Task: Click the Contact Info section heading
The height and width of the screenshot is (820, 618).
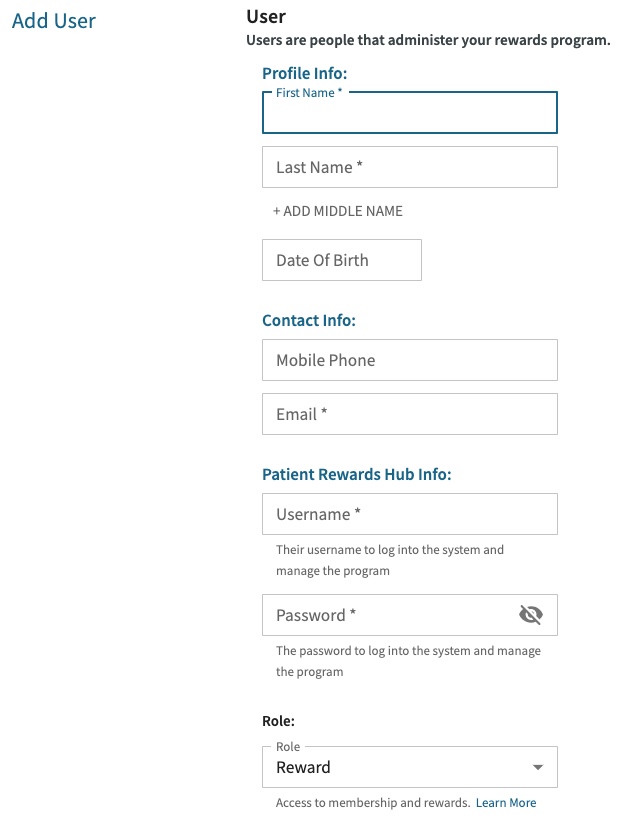Action: point(309,321)
